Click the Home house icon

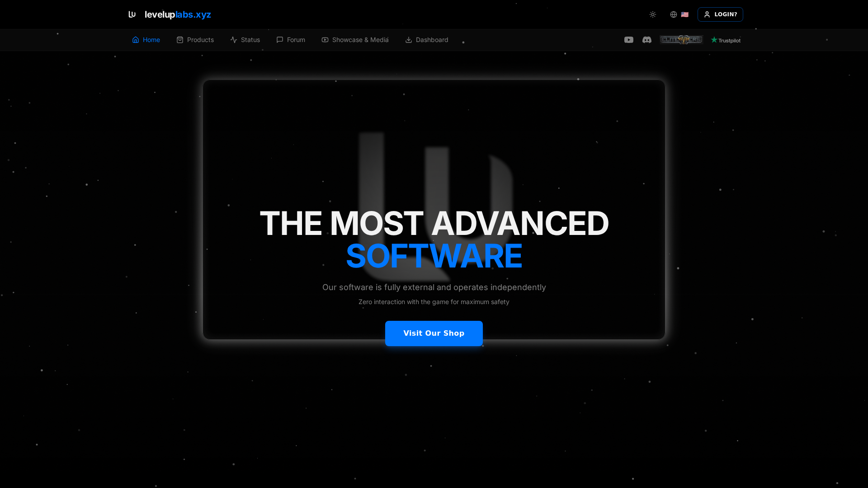tap(136, 40)
